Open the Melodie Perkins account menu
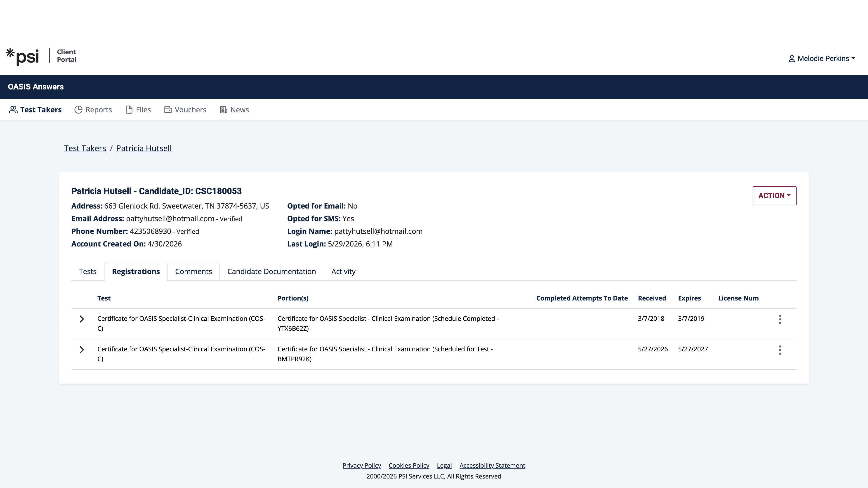This screenshot has height=488, width=868. coord(822,59)
